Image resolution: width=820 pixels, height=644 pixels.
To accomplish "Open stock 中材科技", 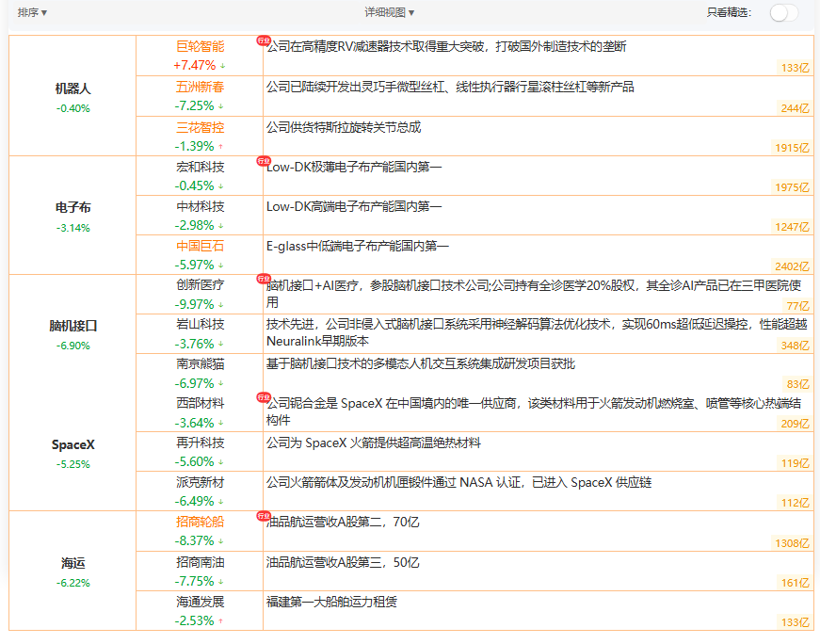I will coord(200,206).
